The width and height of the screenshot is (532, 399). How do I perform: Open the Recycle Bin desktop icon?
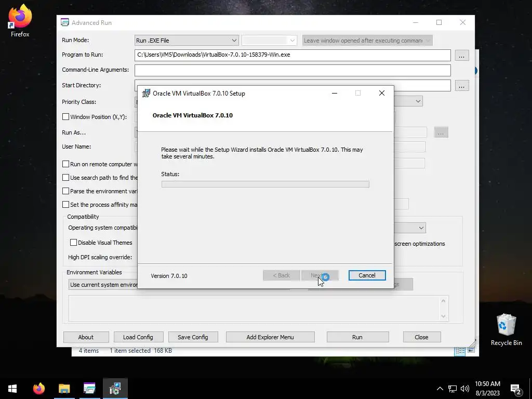(x=506, y=329)
